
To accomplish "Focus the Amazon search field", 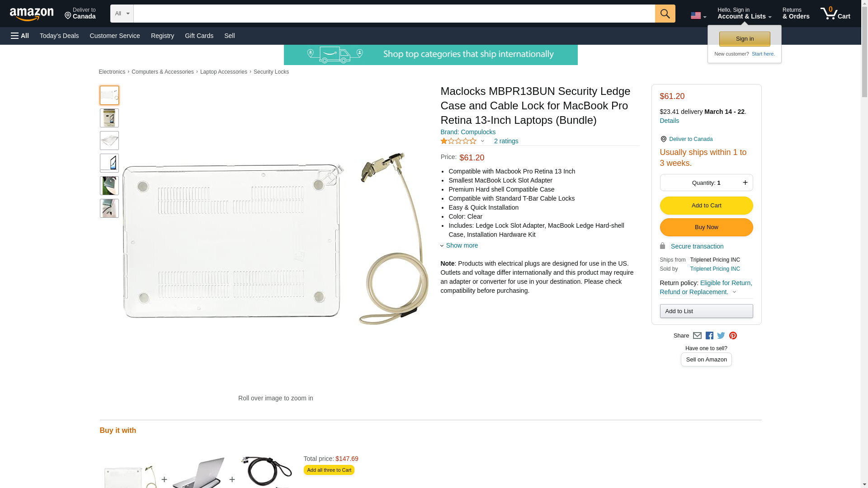I will [394, 14].
